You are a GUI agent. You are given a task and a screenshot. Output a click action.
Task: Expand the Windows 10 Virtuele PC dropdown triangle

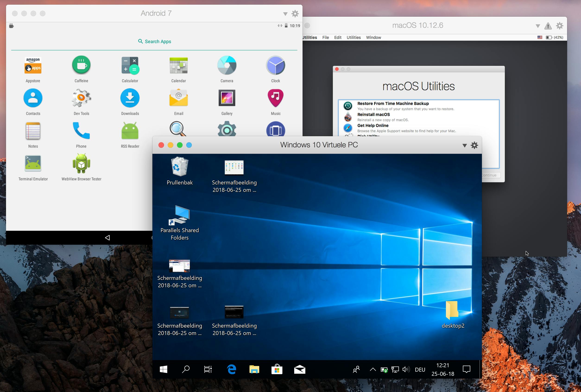click(x=464, y=145)
